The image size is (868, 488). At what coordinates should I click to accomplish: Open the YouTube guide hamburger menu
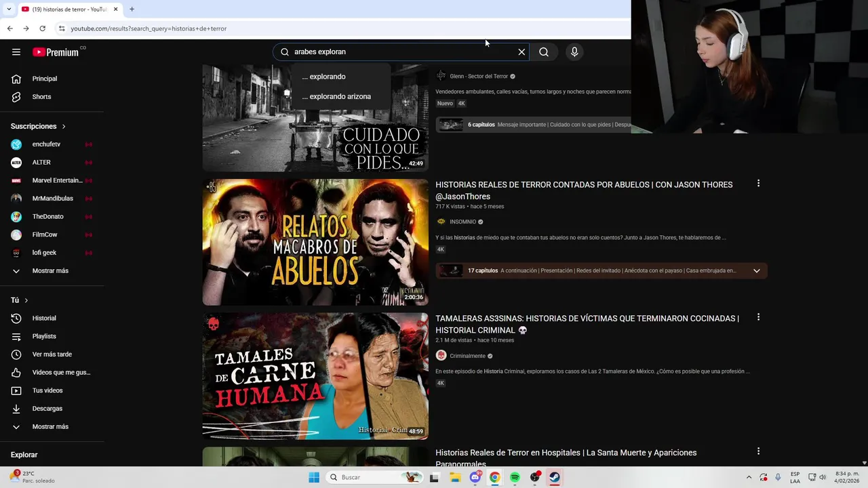click(16, 52)
